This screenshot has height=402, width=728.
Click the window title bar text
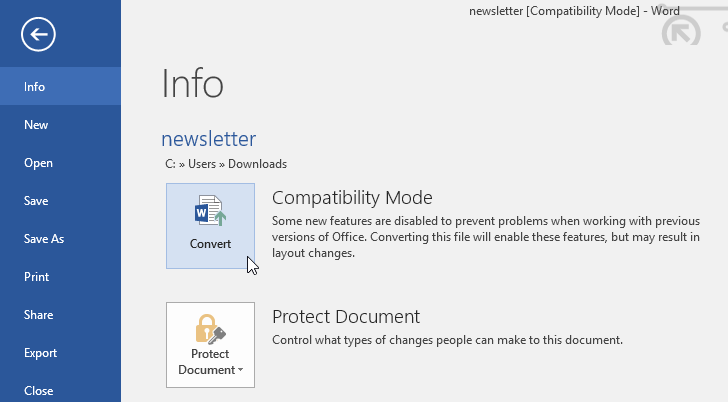pos(574,11)
